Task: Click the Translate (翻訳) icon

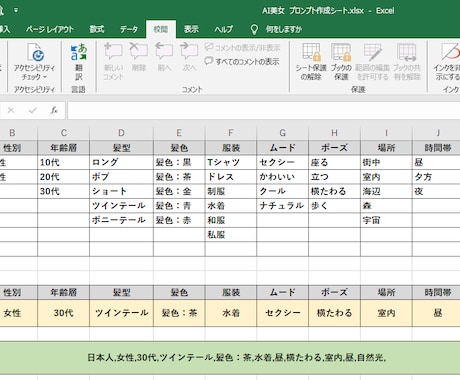Action: click(x=79, y=62)
